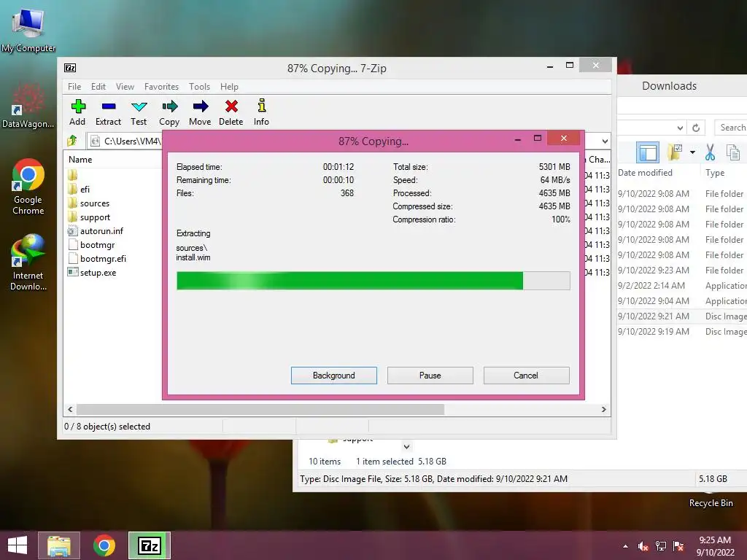The height and width of the screenshot is (560, 747).
Task: Select the Google Chrome desktop shortcut
Action: pos(28,187)
